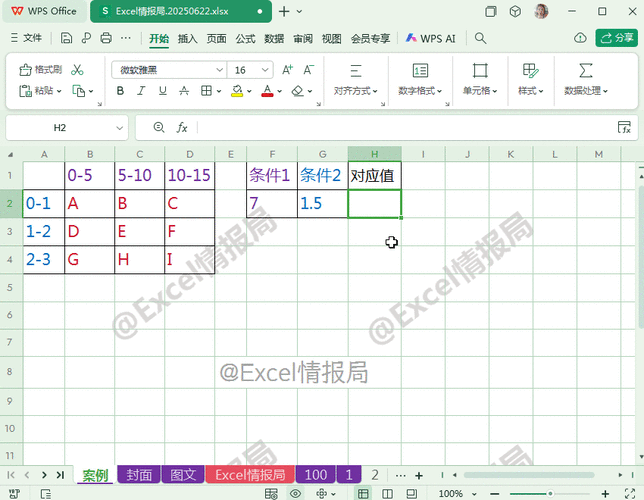Screen dimensions: 644x500
Task: Zoom out with the minus button
Action: pyautogui.click(x=495, y=493)
